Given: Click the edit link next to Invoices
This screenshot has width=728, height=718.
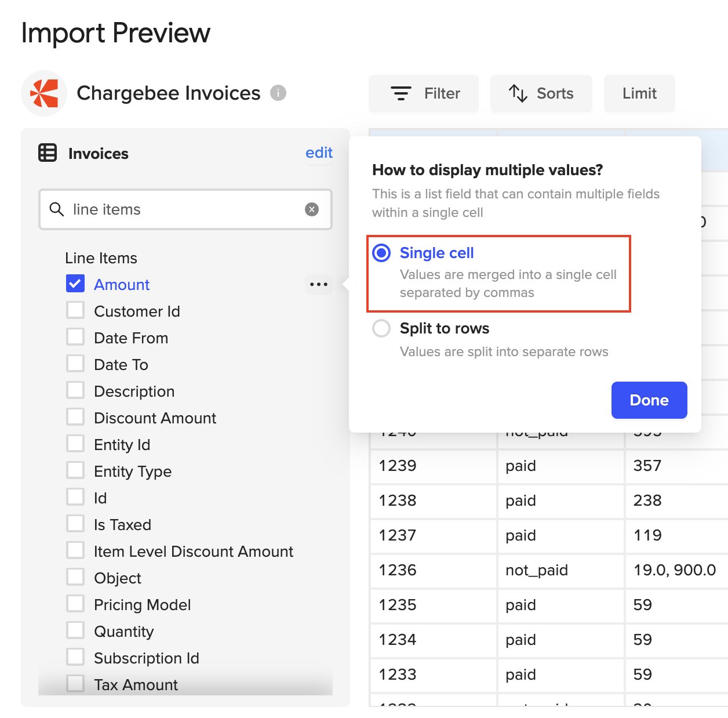Looking at the screenshot, I should pos(319,153).
